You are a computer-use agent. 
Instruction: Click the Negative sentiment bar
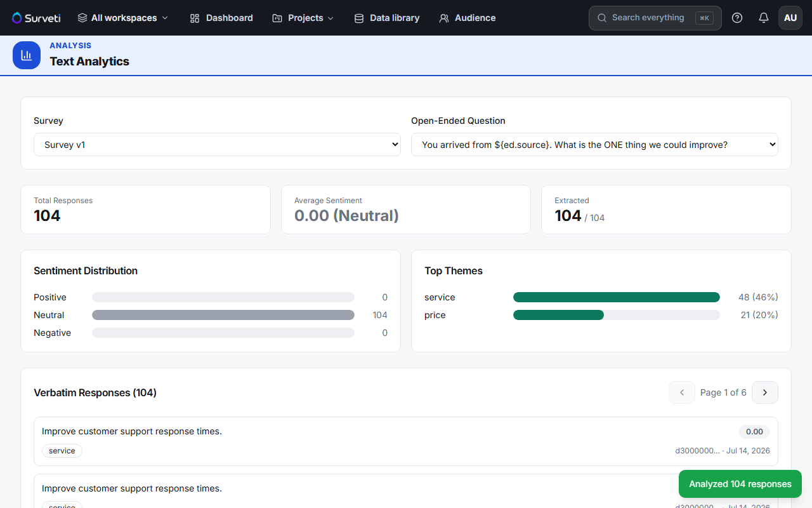(x=223, y=333)
